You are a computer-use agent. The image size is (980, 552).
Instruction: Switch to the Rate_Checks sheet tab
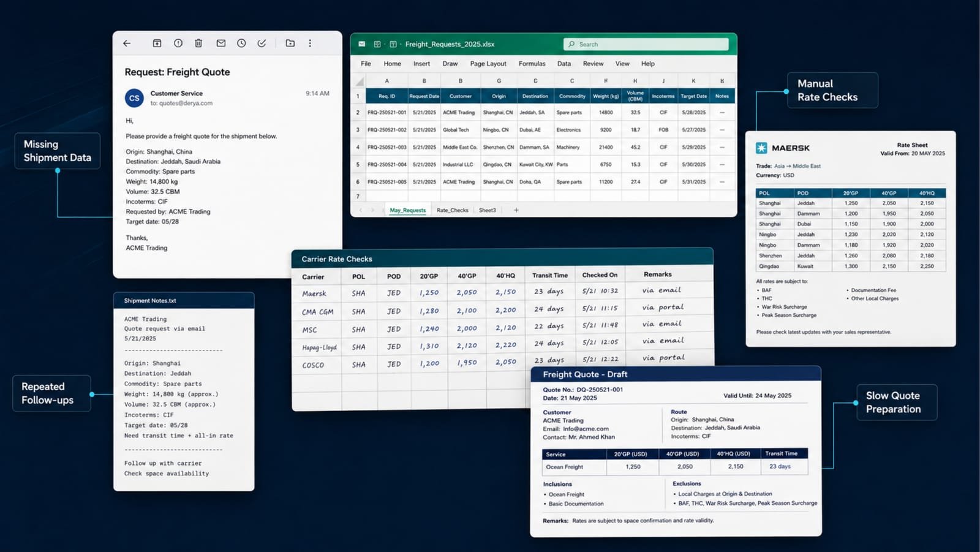click(453, 210)
